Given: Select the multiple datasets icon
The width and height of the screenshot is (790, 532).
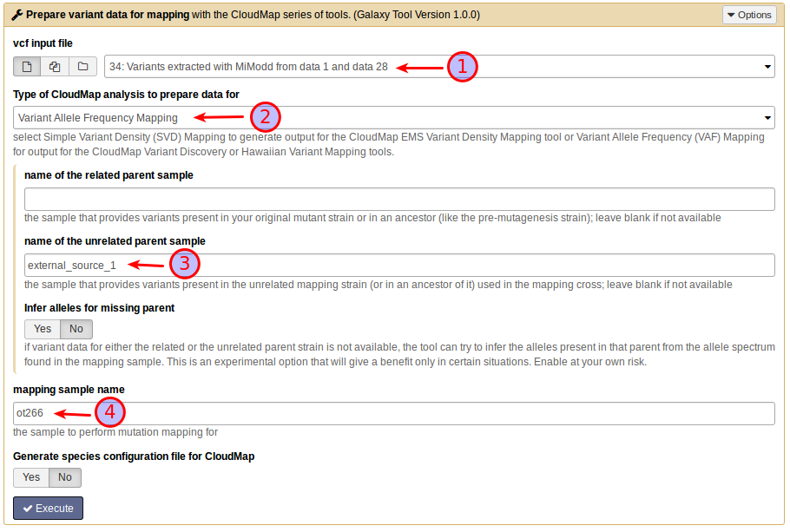Looking at the screenshot, I should (55, 67).
